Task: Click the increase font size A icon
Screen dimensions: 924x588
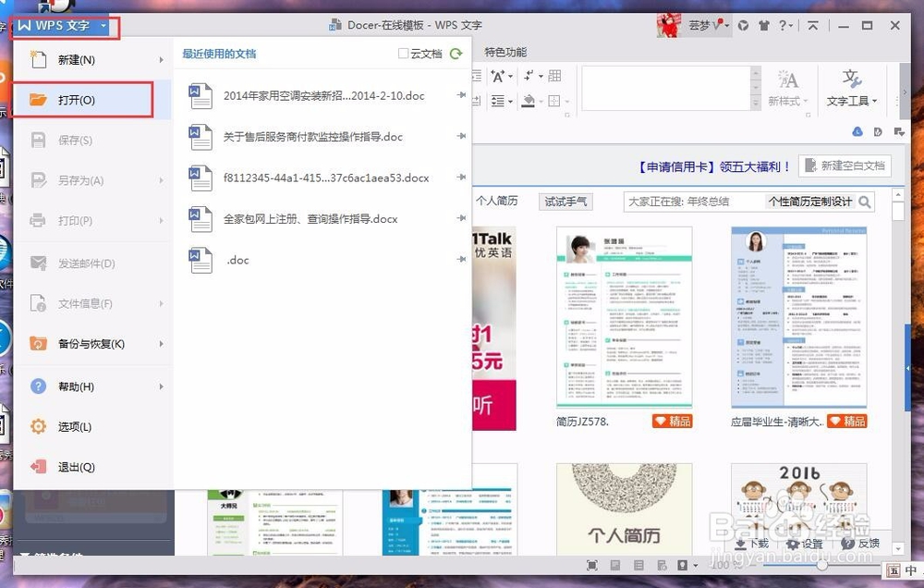Action: [498, 76]
